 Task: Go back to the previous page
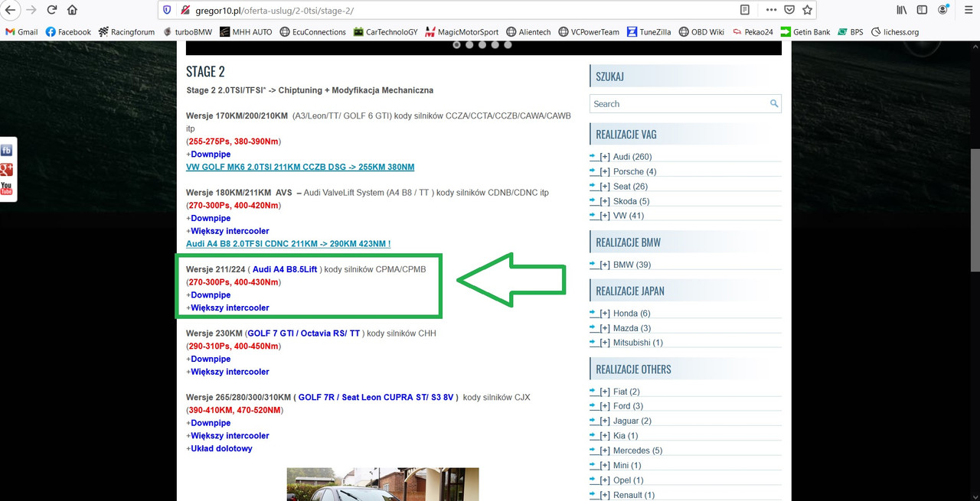tap(10, 10)
